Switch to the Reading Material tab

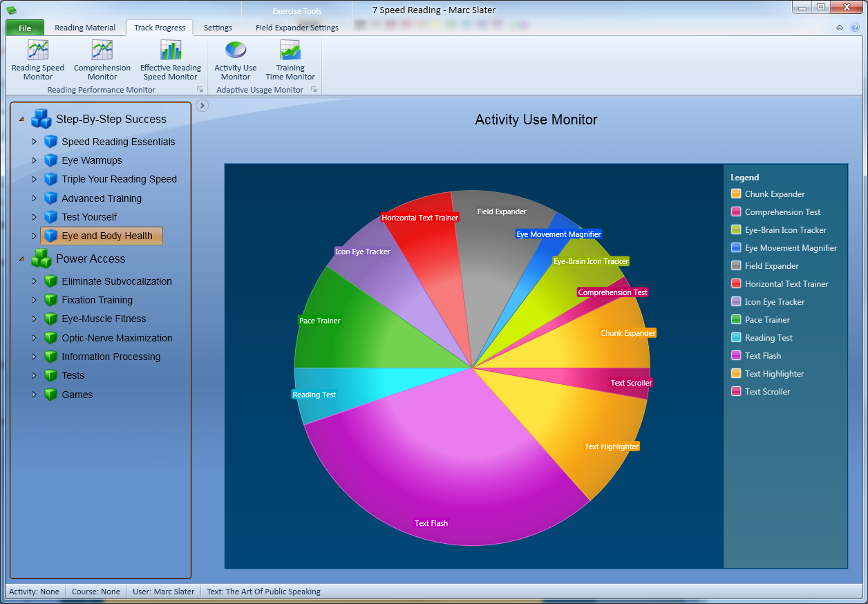point(85,28)
